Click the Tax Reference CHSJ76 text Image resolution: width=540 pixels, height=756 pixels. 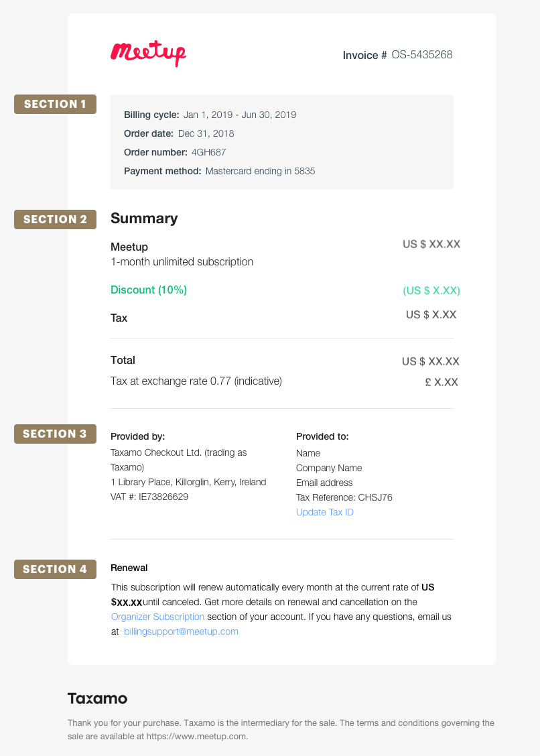coord(344,497)
